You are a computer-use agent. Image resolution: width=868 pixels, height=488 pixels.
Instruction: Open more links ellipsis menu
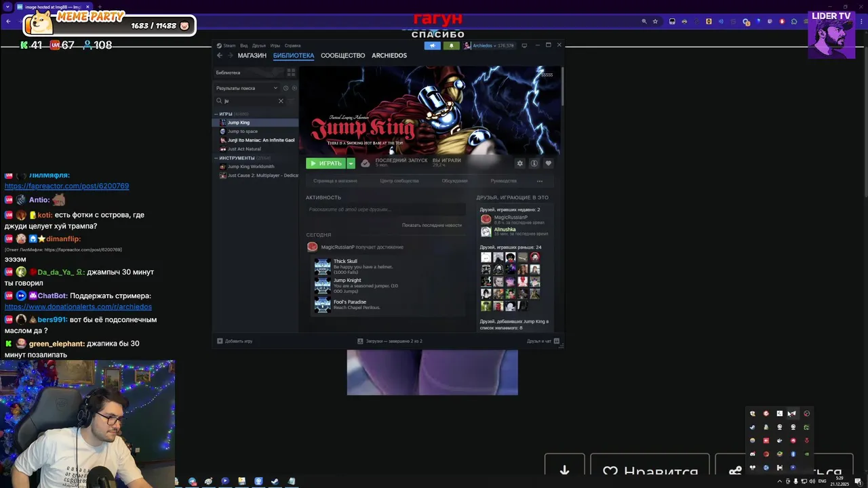pyautogui.click(x=540, y=181)
